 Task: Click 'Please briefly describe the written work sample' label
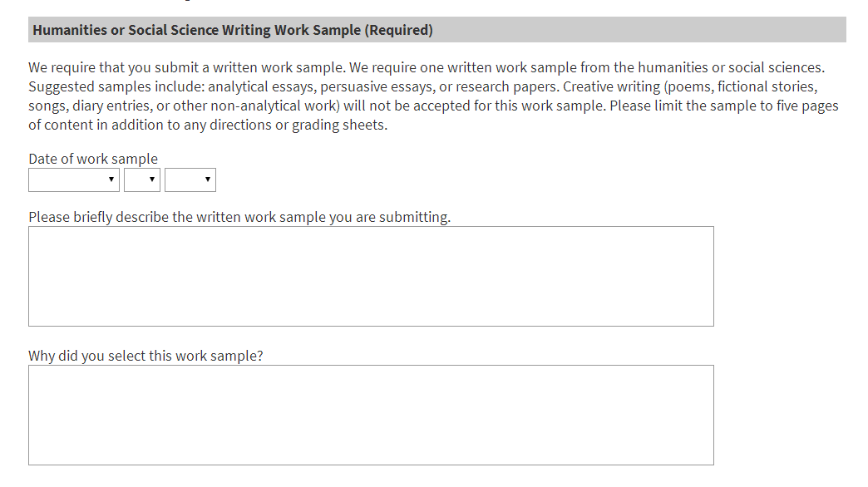pyautogui.click(x=239, y=218)
